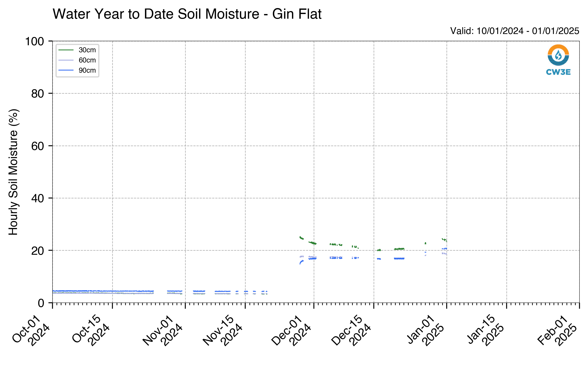Click the 40 y-axis tick label
Image resolution: width=588 pixels, height=365 pixels.
(x=38, y=198)
